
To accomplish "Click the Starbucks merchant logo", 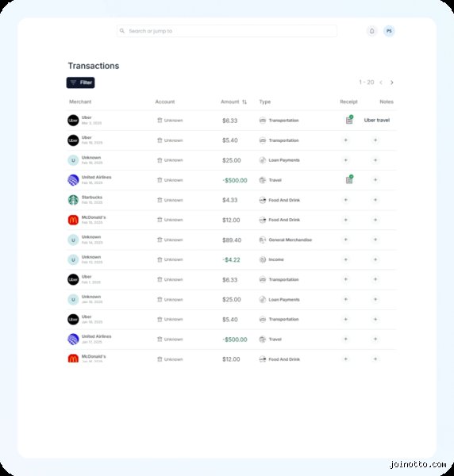I will coord(73,200).
